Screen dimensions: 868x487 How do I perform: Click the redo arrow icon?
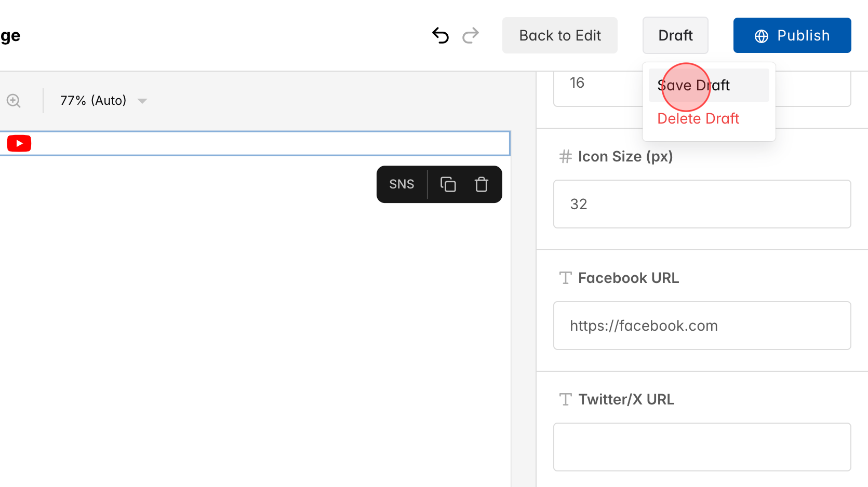tap(470, 35)
